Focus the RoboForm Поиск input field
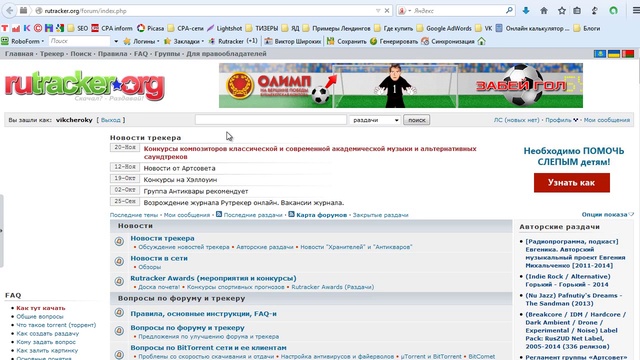 tap(80, 41)
